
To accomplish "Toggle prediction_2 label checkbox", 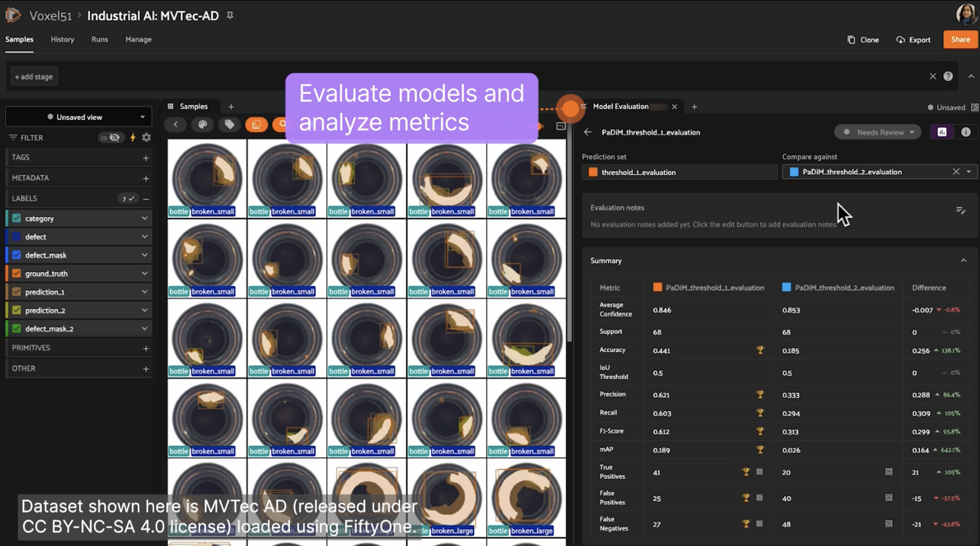I will click(16, 310).
